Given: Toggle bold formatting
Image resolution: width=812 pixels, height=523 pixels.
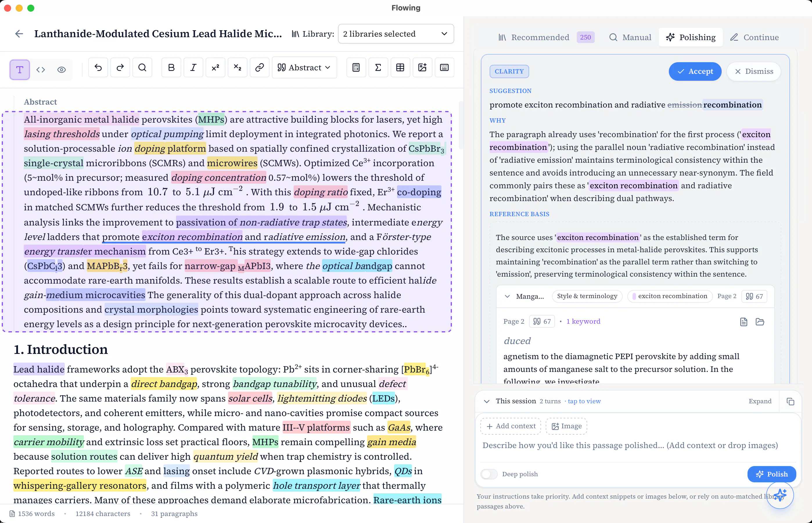Looking at the screenshot, I should pos(171,68).
